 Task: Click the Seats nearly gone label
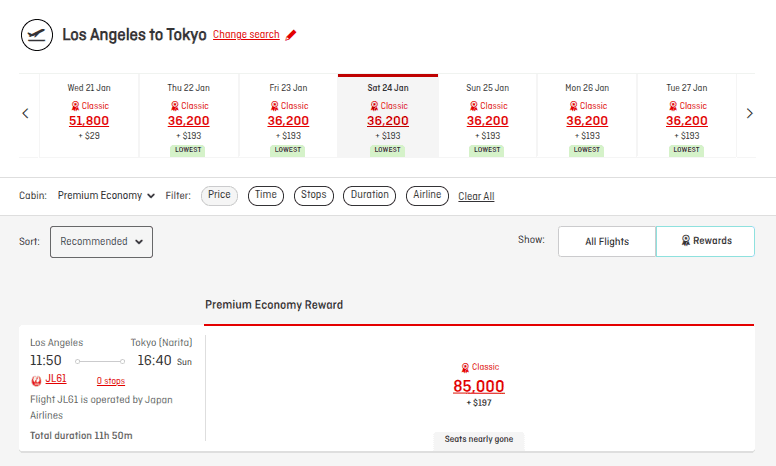coord(479,439)
